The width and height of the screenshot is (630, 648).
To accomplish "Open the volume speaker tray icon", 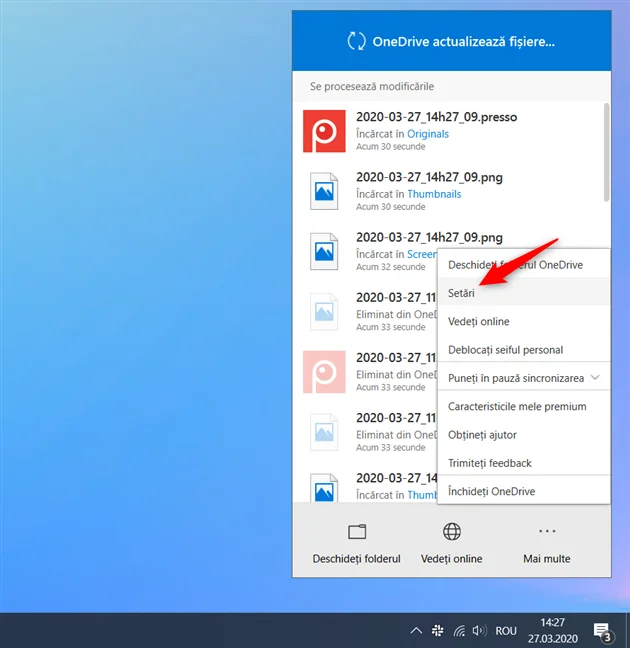I will tap(480, 631).
